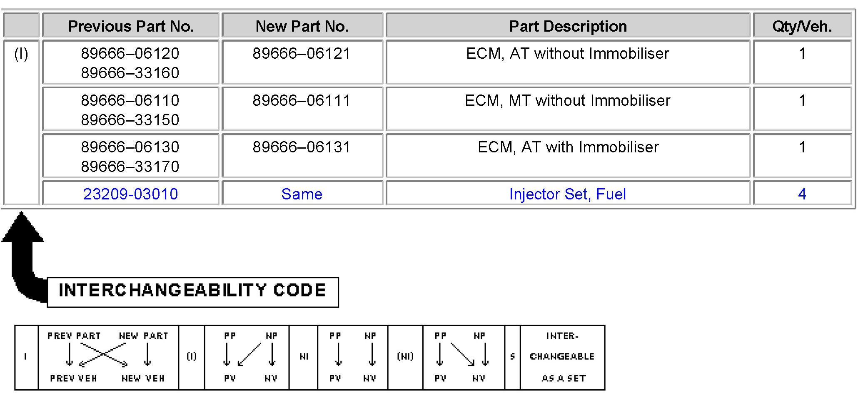Click the New Part No. column header
Screen dimensions: 868x403
302,26
